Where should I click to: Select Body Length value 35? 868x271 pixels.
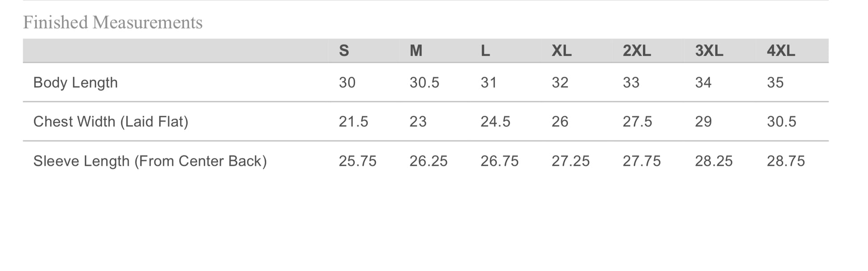coord(775,82)
